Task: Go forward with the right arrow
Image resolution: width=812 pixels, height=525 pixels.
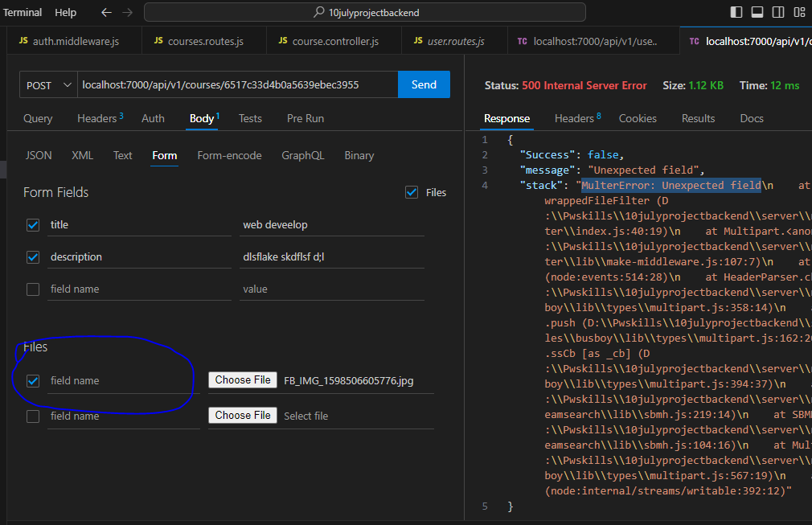Action: point(127,12)
